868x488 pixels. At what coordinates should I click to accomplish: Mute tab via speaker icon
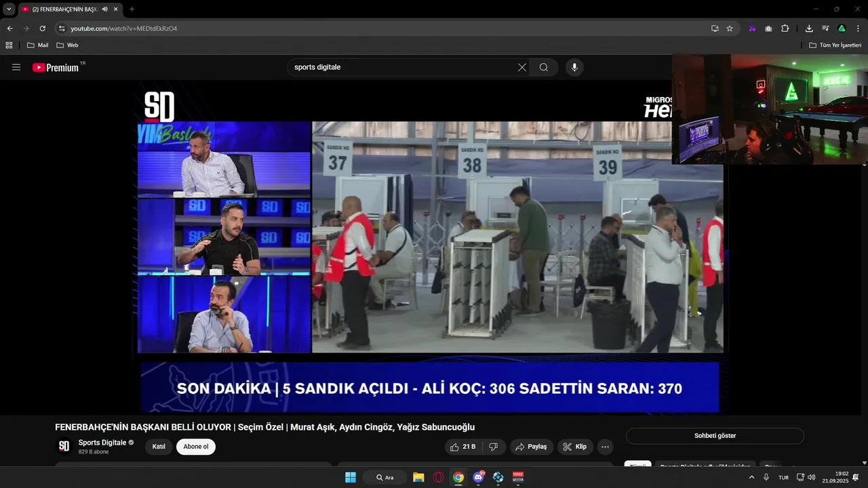tap(104, 9)
